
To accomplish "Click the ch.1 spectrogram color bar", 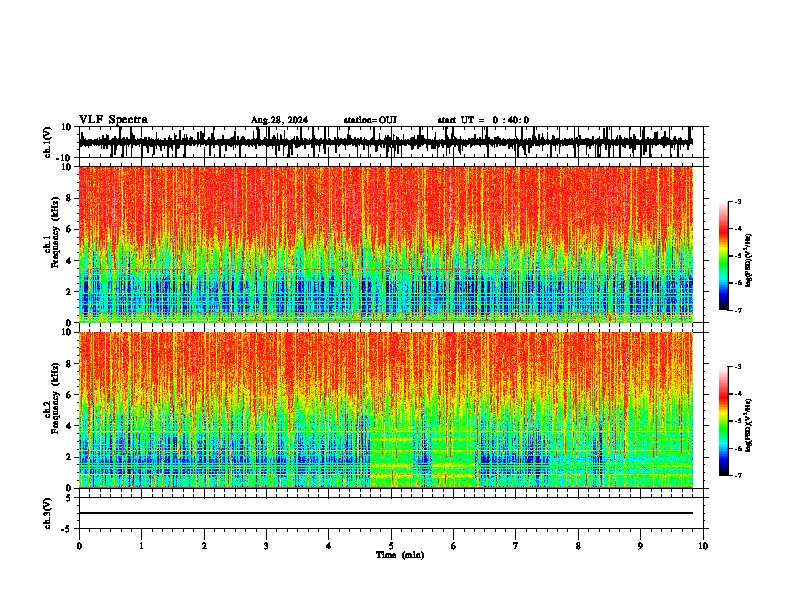I will tap(724, 255).
